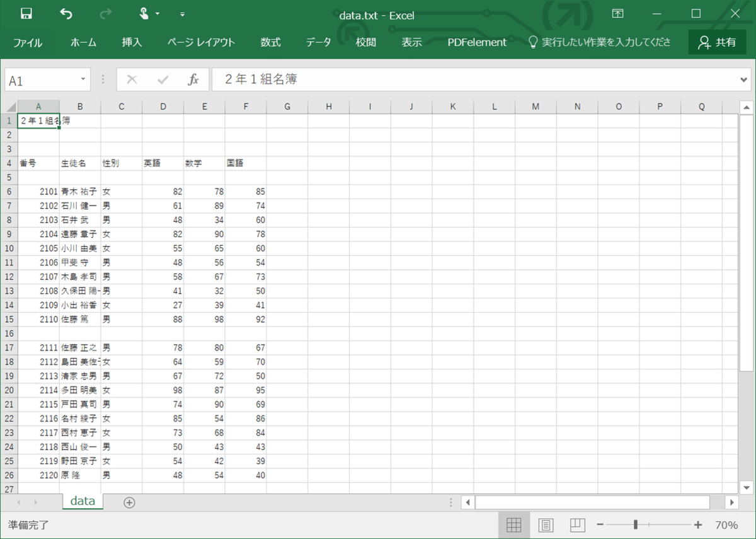Open the ページ レイアウト tab
756x539 pixels.
point(201,42)
